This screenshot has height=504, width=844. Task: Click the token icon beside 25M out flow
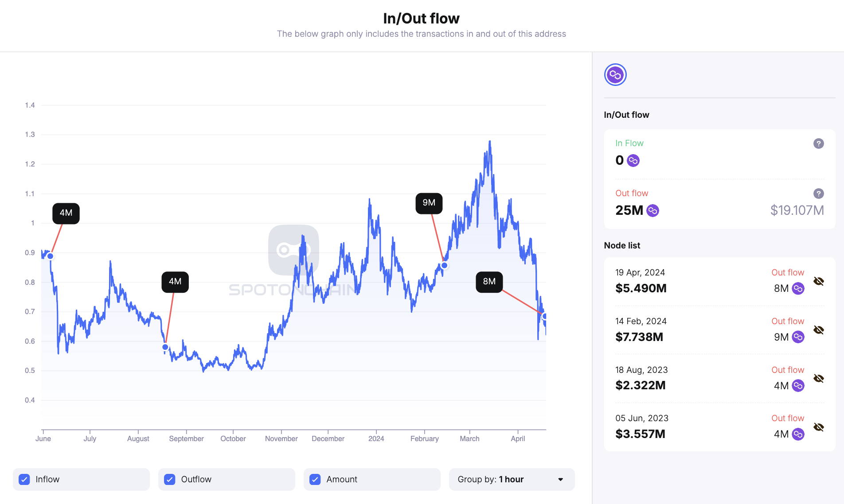[653, 210]
